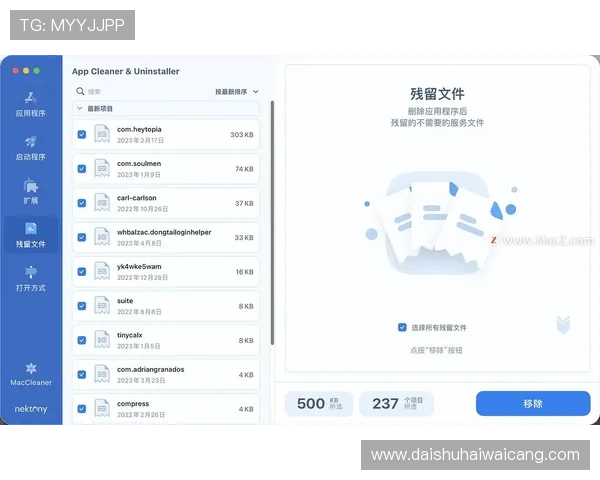Click file icon of compress row
Image resolution: width=600 pixels, height=480 pixels.
click(102, 408)
